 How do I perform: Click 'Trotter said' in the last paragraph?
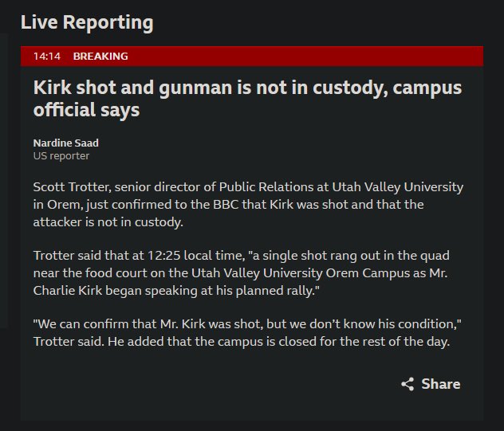69,342
